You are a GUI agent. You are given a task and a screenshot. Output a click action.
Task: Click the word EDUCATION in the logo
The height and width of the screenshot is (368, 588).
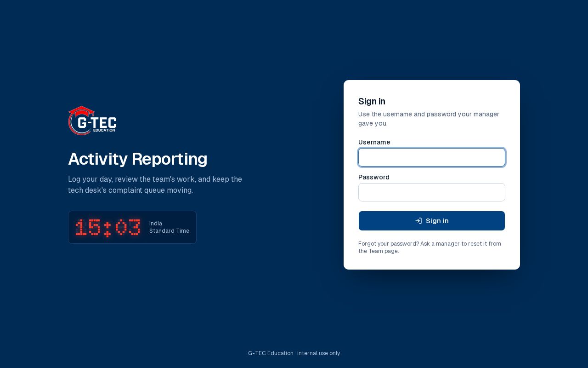coord(104,130)
